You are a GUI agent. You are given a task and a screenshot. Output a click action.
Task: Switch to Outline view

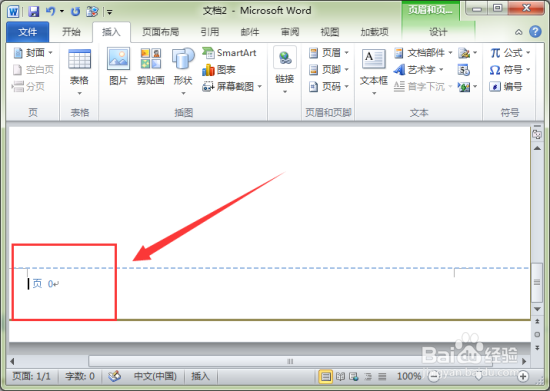[x=368, y=377]
